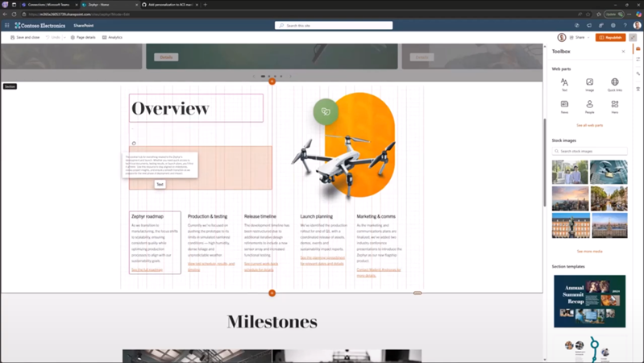Add section via top plus button

click(x=272, y=81)
